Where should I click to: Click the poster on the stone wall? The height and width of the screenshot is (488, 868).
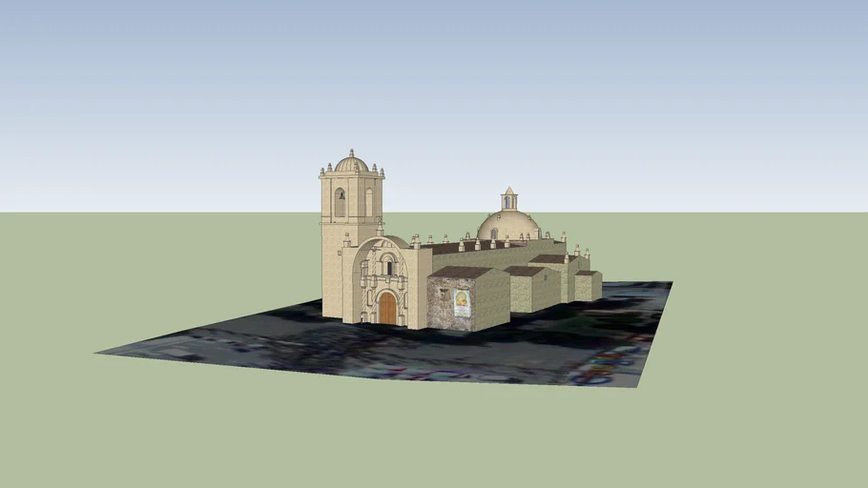click(x=463, y=303)
